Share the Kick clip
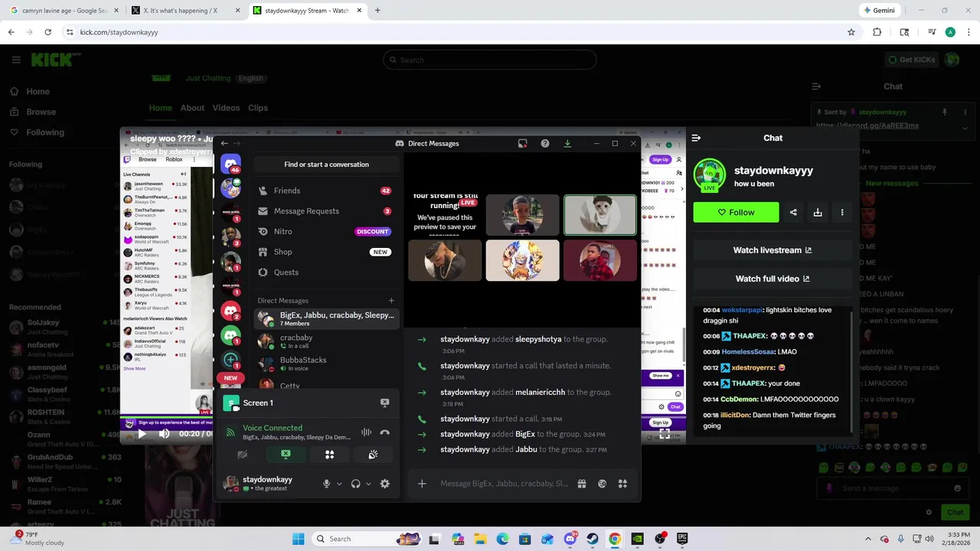980x551 pixels. [793, 213]
